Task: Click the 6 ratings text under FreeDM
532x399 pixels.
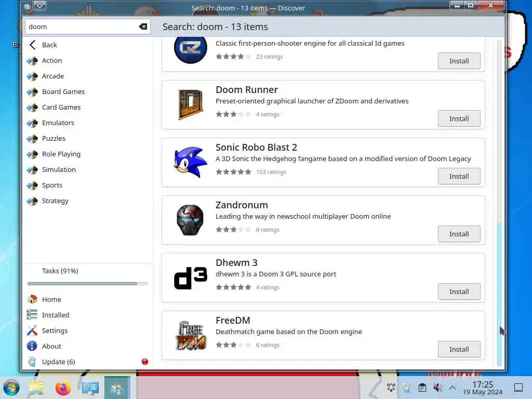Action: tap(268, 345)
